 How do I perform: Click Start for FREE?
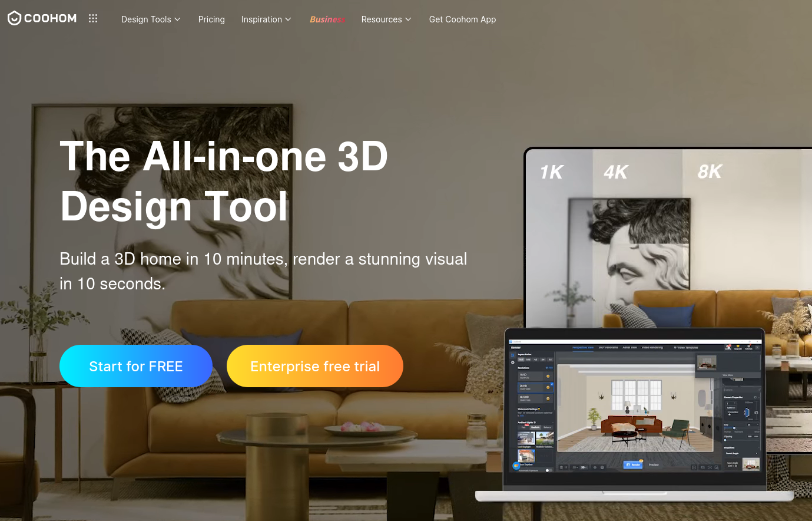tap(135, 366)
